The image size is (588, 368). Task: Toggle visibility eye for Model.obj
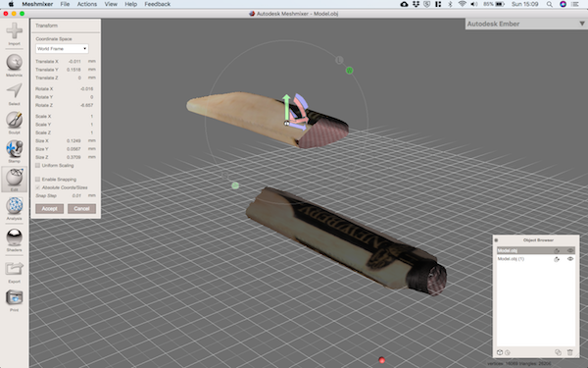click(x=570, y=250)
